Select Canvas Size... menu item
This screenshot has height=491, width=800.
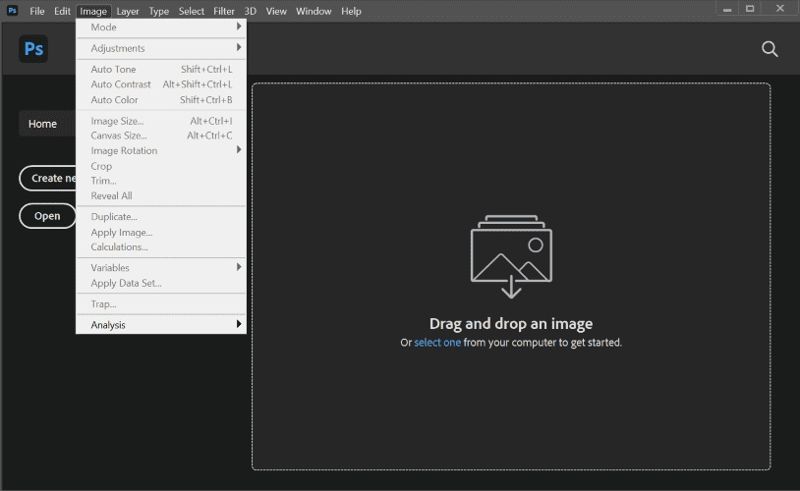pos(161,135)
